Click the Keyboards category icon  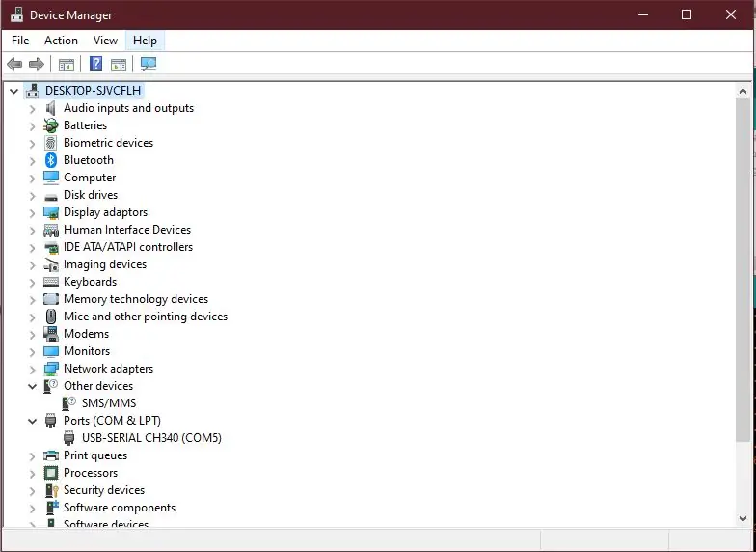[50, 282]
